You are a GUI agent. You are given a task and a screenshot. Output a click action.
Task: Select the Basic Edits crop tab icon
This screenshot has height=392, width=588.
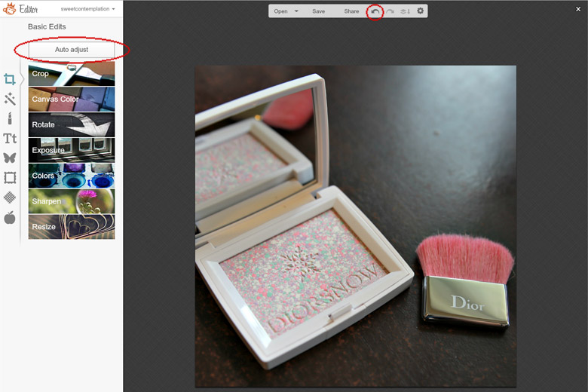[x=9, y=79]
